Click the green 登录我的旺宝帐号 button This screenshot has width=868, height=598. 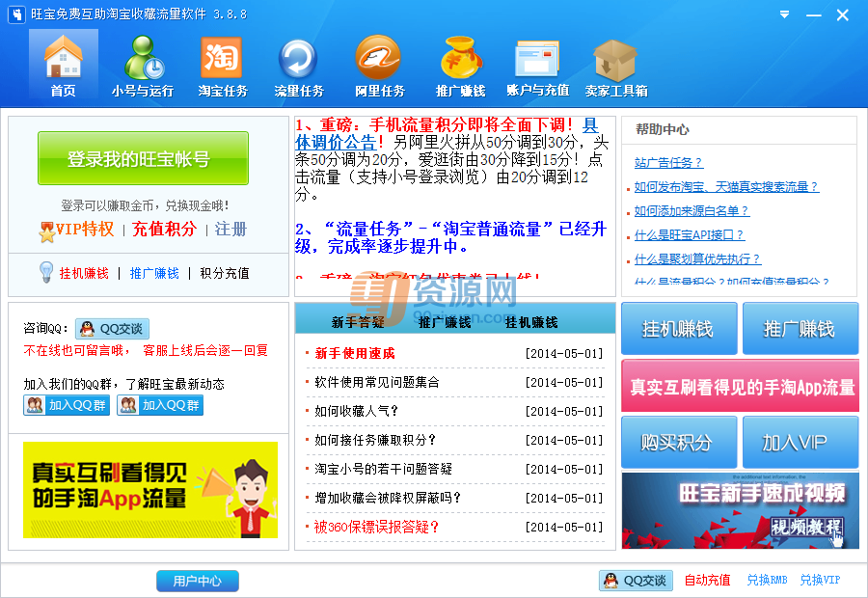tap(143, 158)
